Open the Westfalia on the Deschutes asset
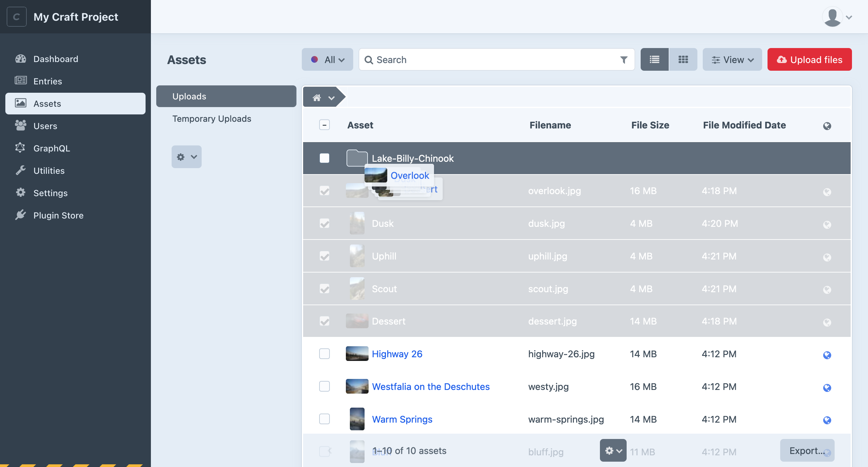Image resolution: width=868 pixels, height=467 pixels. coord(431,387)
